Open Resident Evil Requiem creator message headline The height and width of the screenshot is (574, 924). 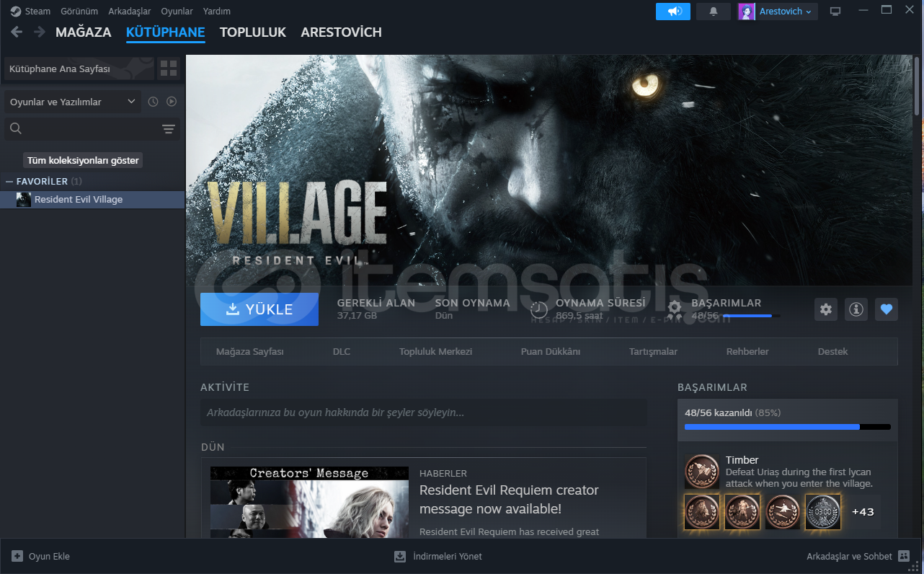(509, 500)
